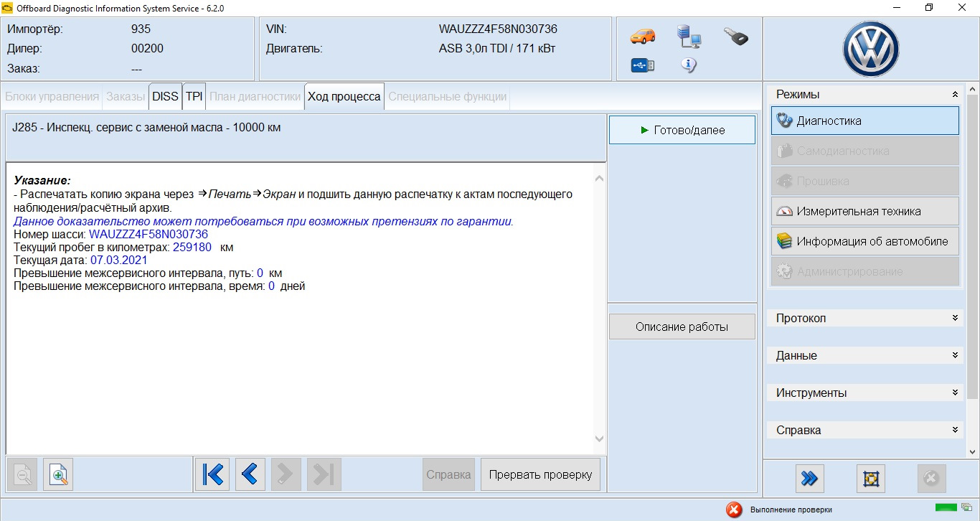
Task: Click the blue warranty note sentence
Action: tap(263, 222)
